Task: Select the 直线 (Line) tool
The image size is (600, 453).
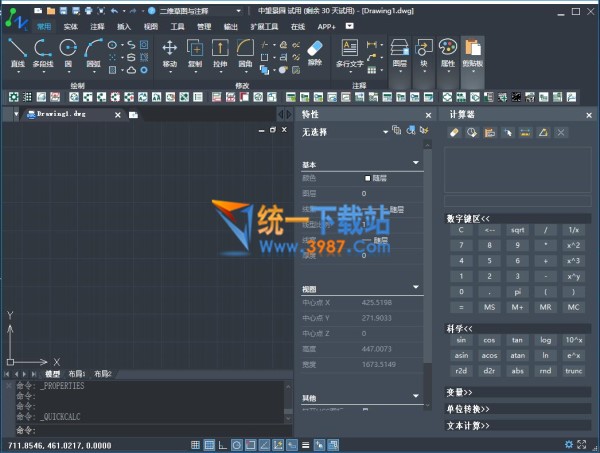Action: point(18,53)
